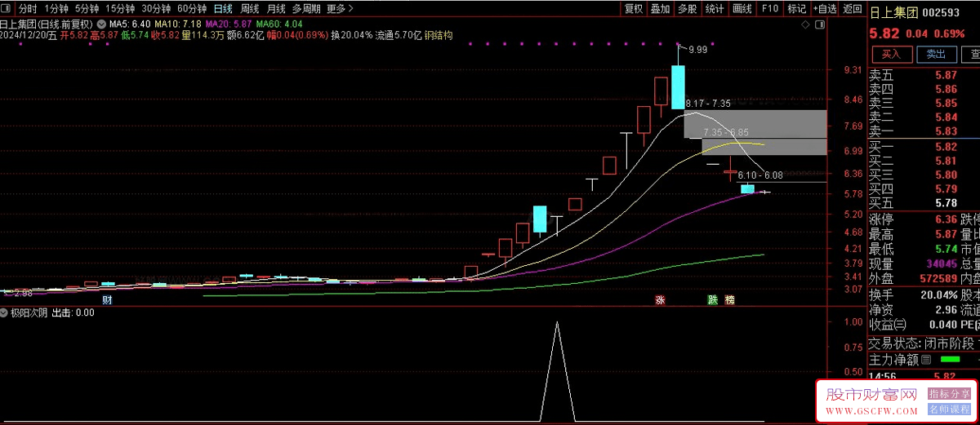Viewport: 980px width, 425px height.
Task: Click the blue 卖出 sell button
Action: point(937,55)
